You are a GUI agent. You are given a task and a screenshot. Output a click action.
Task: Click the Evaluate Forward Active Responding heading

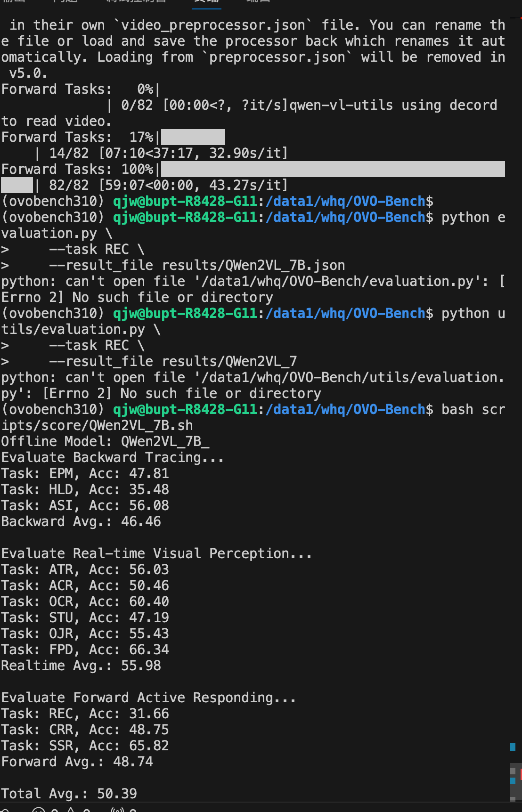pos(148,698)
